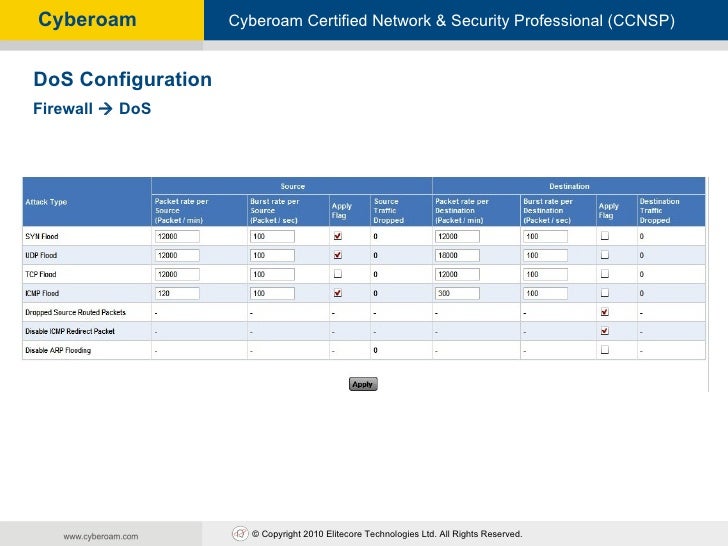This screenshot has height=546, width=728.
Task: Click the ICMP Flood row label
Action: coord(42,293)
